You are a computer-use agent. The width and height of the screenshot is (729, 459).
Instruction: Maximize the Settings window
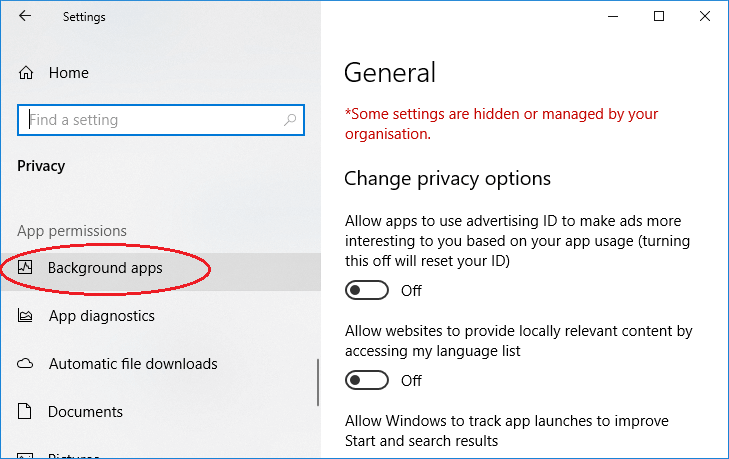659,16
